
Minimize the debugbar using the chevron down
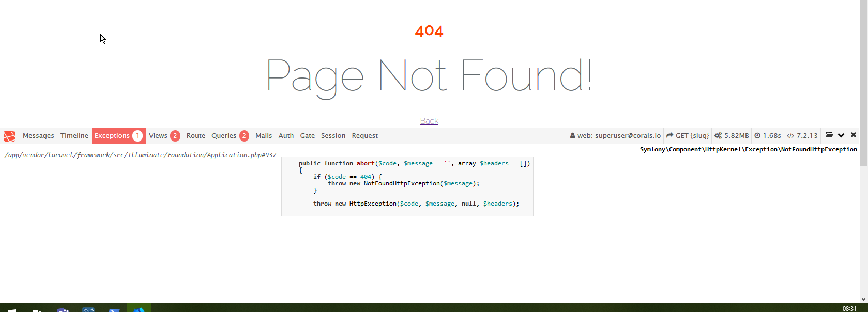[841, 135]
